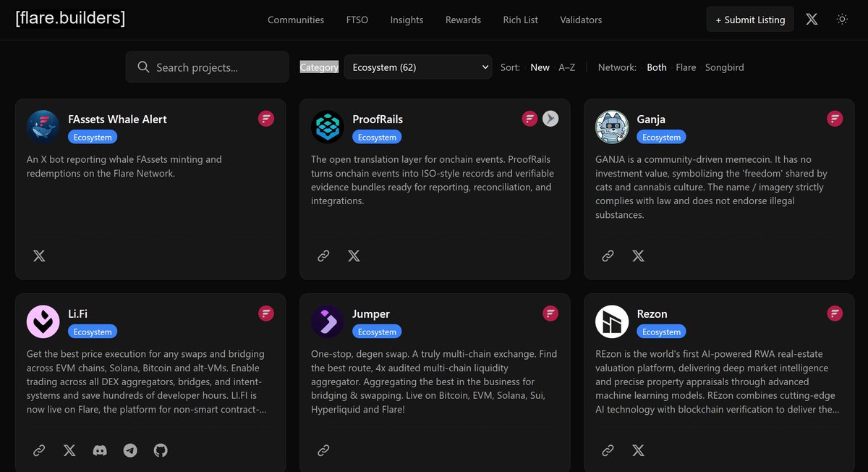The height and width of the screenshot is (472, 868).
Task: Click the Jumper card title
Action: click(x=371, y=313)
